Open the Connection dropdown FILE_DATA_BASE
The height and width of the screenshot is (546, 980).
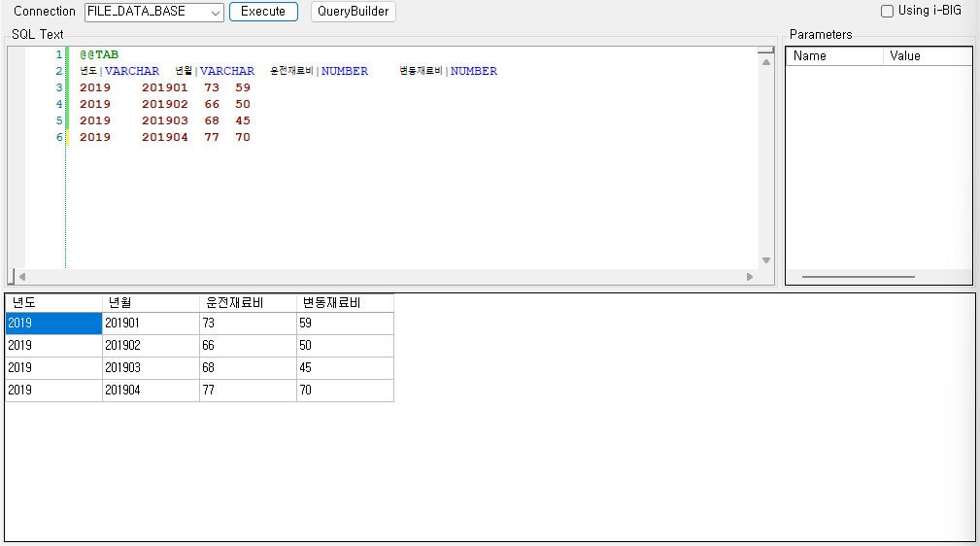153,12
